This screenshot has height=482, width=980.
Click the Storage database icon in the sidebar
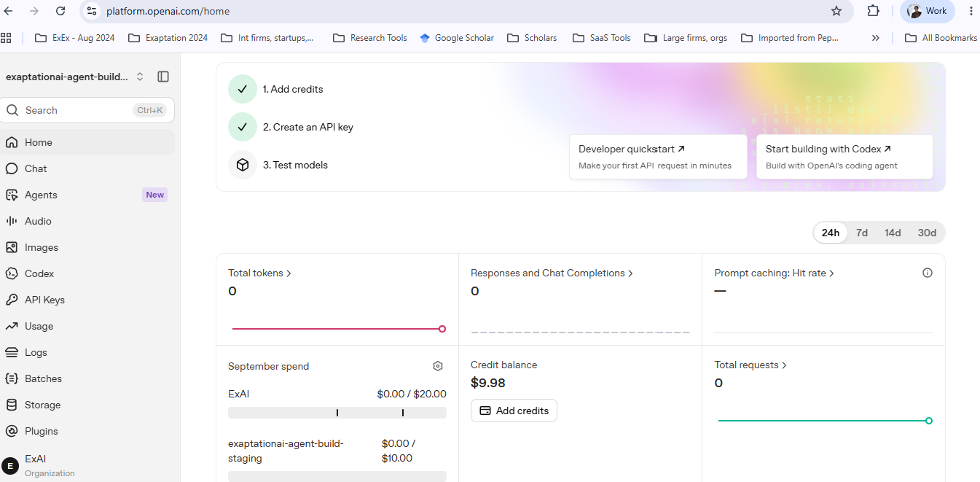(x=12, y=405)
